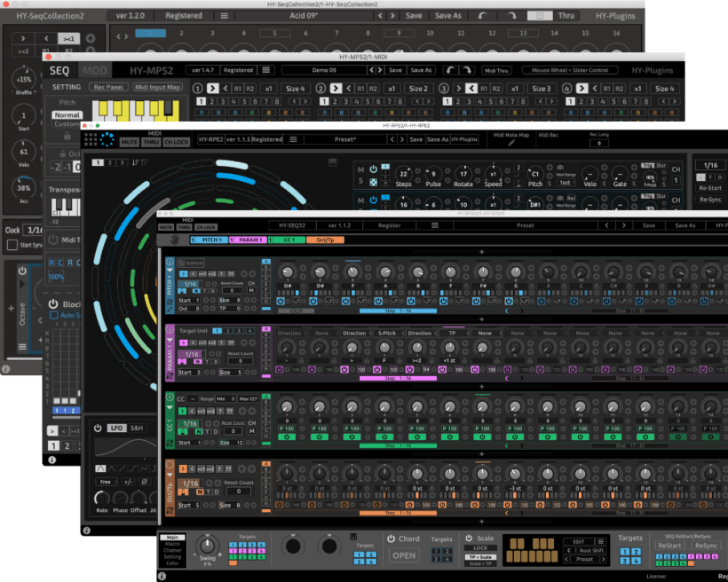Toggle CH LOCK in HY-RPE2

pos(176,142)
